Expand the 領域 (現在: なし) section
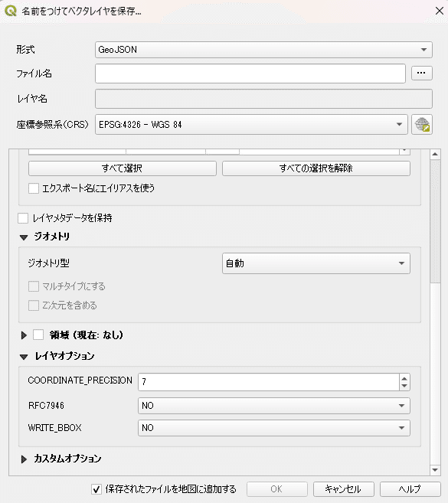The image size is (448, 503). (x=24, y=335)
